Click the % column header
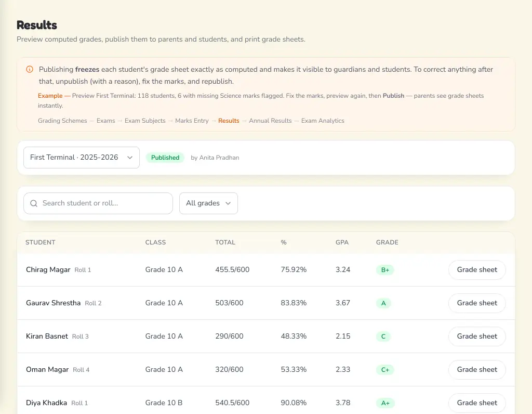This screenshot has width=532, height=414. [284, 242]
